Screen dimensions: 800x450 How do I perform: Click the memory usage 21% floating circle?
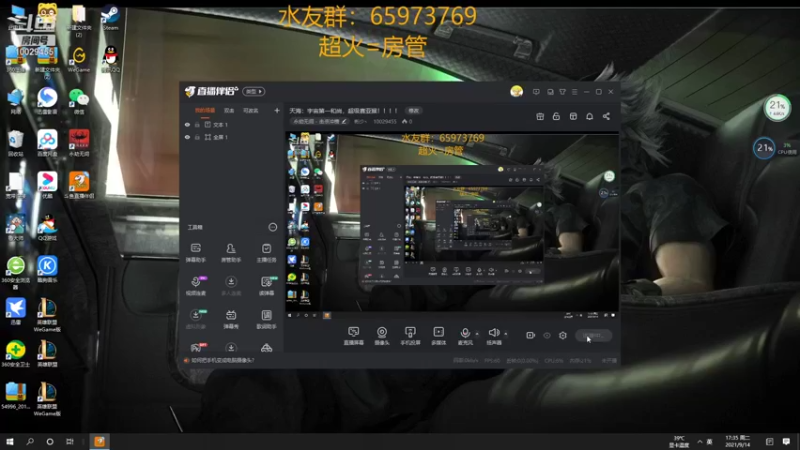pyautogui.click(x=777, y=108)
